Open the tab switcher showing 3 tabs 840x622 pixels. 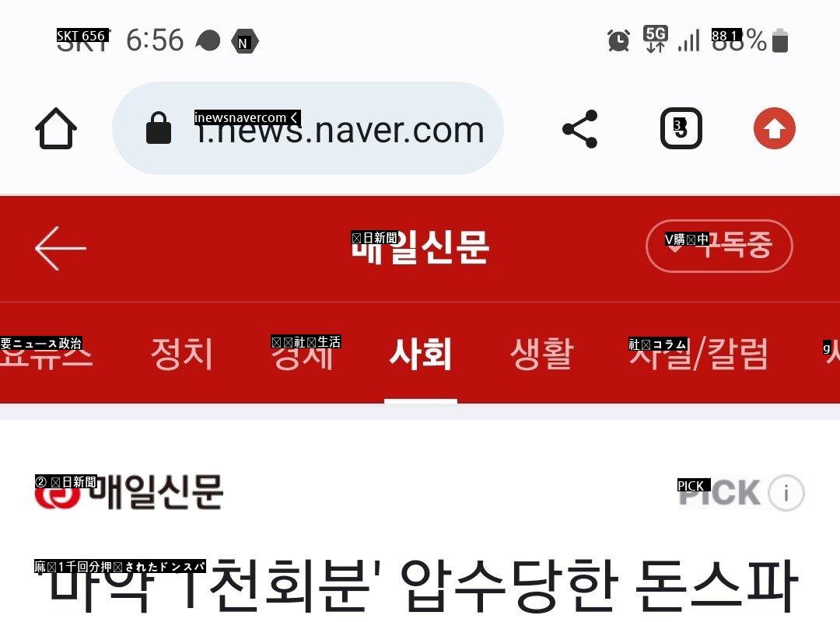click(681, 128)
